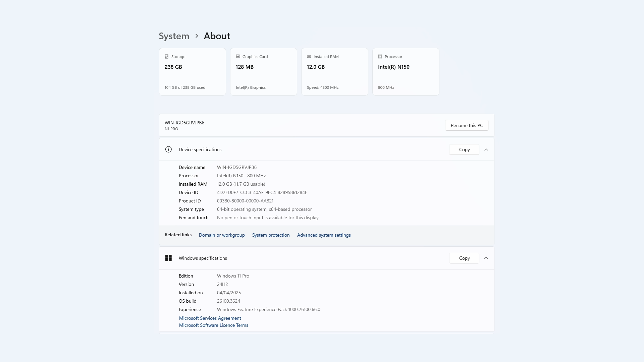
Task: Click the Edition value Windows 11 Pro
Action: pos(233,276)
